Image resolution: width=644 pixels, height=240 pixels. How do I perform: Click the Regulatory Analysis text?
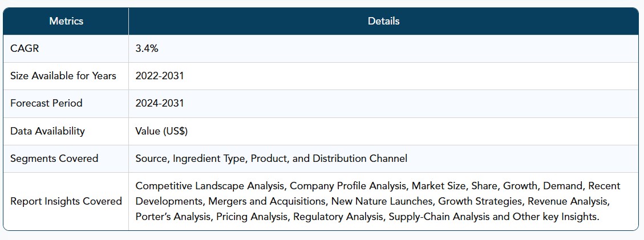pyautogui.click(x=338, y=217)
